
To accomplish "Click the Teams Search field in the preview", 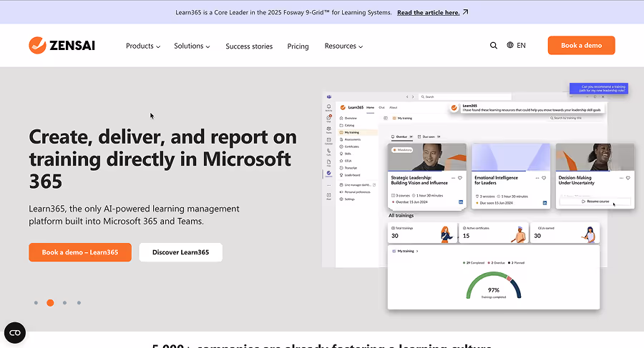I will [465, 97].
